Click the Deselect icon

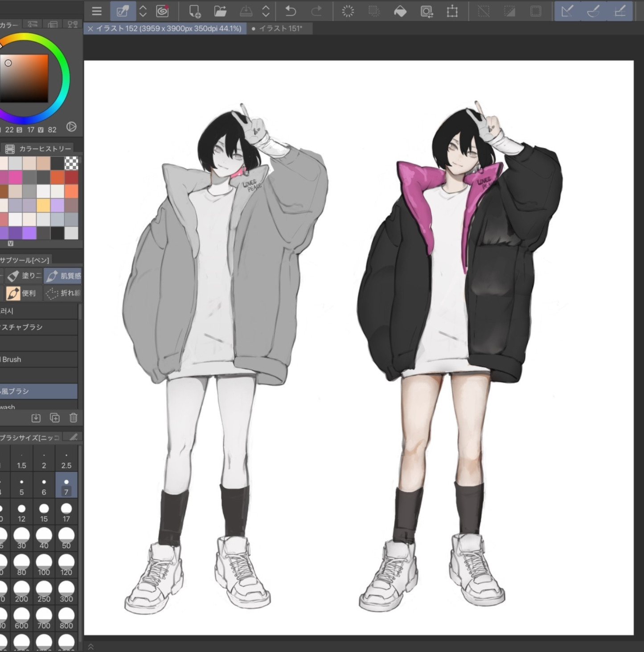pyautogui.click(x=484, y=11)
